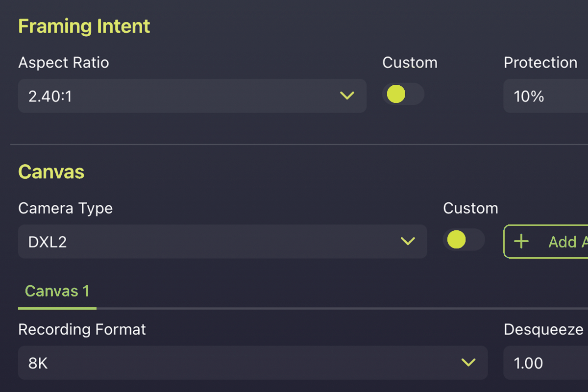Viewport: 588px width, 392px height.
Task: Click the Aspect Ratio label
Action: pos(64,63)
